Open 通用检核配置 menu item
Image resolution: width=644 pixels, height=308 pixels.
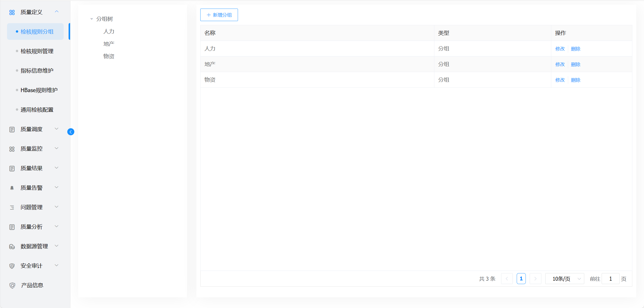37,110
